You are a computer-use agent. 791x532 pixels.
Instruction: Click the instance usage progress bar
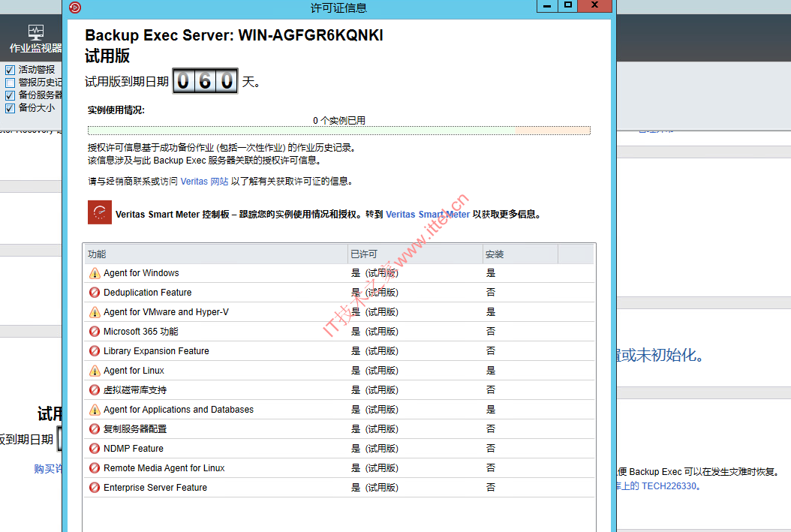click(339, 131)
